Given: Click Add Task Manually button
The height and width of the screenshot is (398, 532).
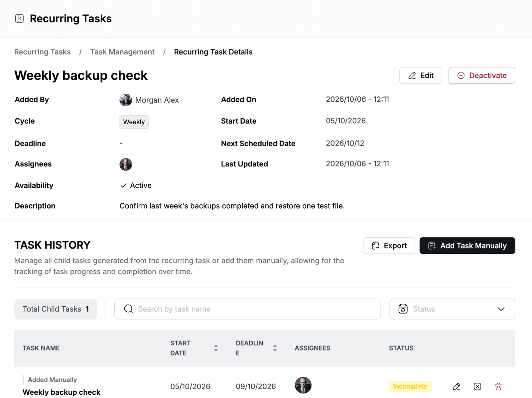Looking at the screenshot, I should 467,246.
